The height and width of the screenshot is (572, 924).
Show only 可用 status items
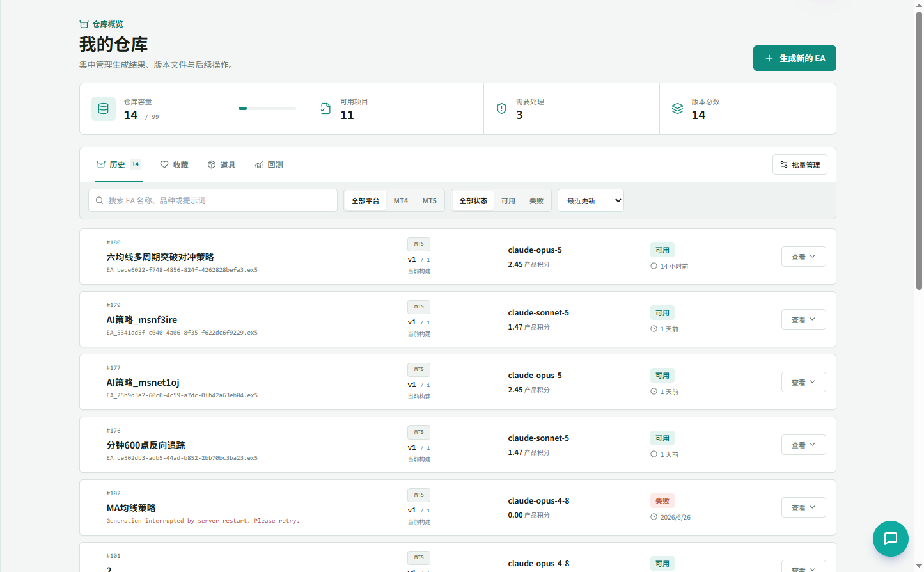pos(508,201)
